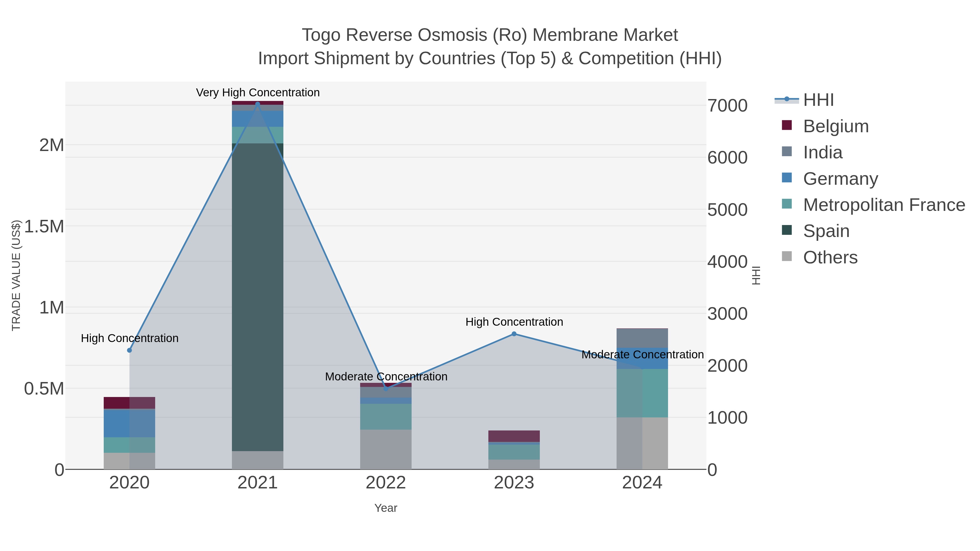Toggle India series in the legend

[x=812, y=152]
